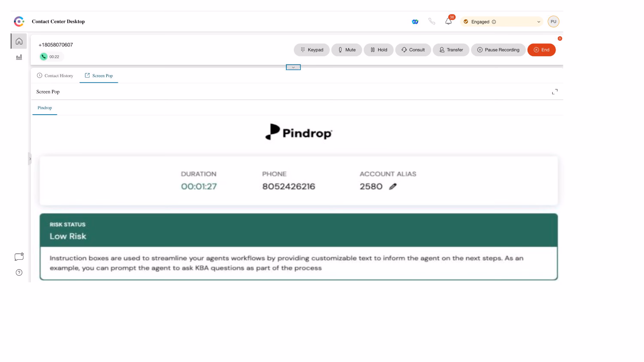Put the call on Hold
Viewport: 644px width, 362px height.
(x=378, y=50)
